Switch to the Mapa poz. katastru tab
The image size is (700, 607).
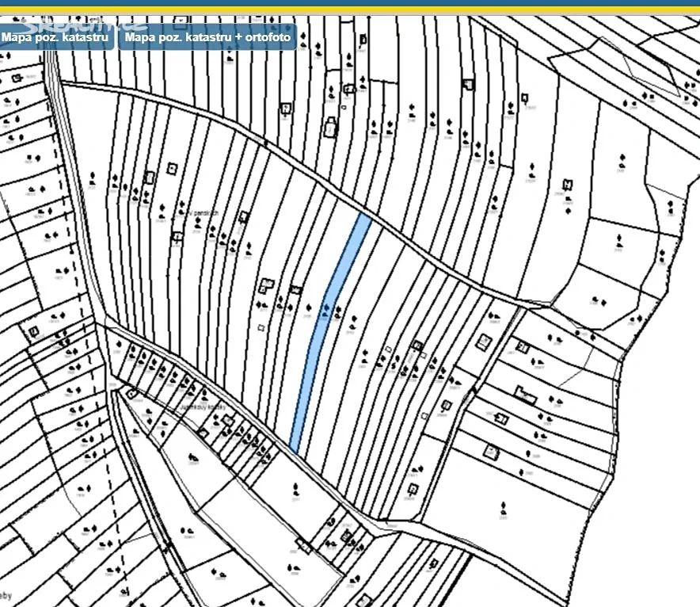(x=55, y=37)
